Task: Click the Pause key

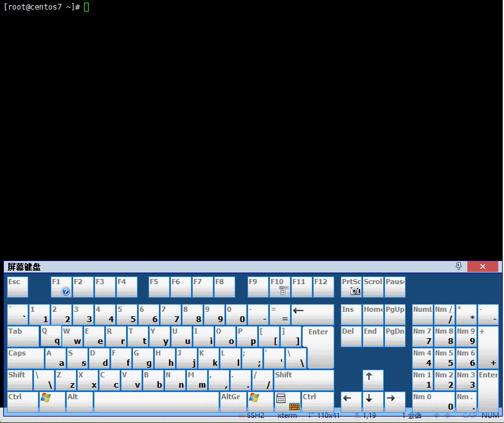Action: pyautogui.click(x=395, y=287)
